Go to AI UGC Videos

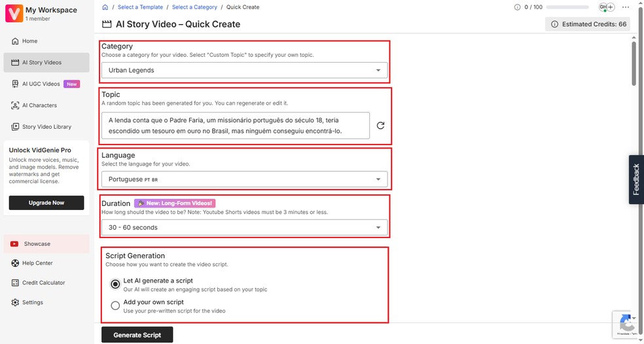(46, 84)
